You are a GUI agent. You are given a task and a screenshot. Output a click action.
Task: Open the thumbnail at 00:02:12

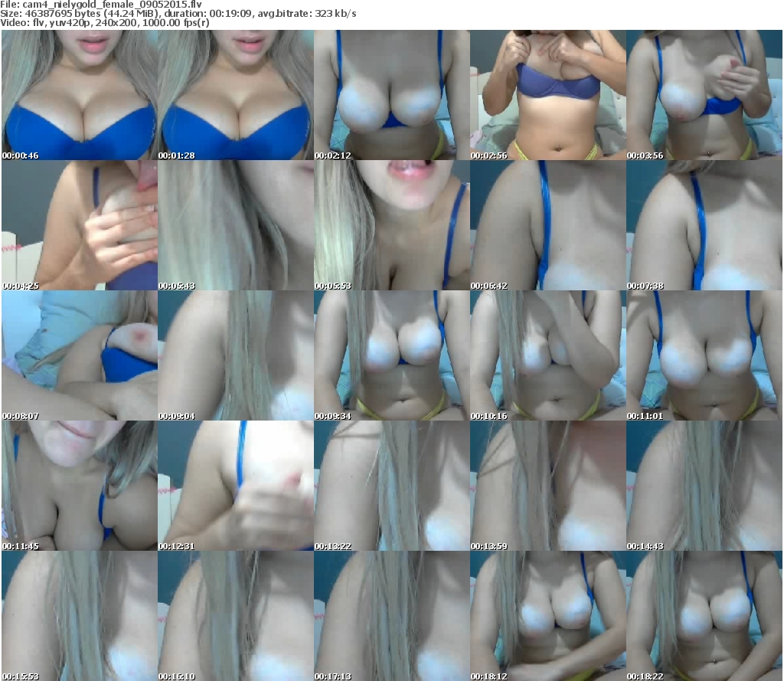pos(391,95)
